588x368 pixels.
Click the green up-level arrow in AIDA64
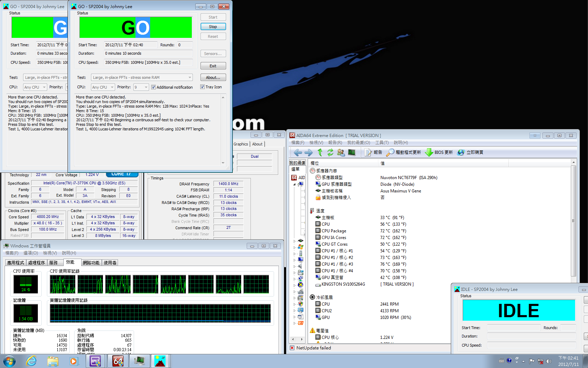point(320,152)
